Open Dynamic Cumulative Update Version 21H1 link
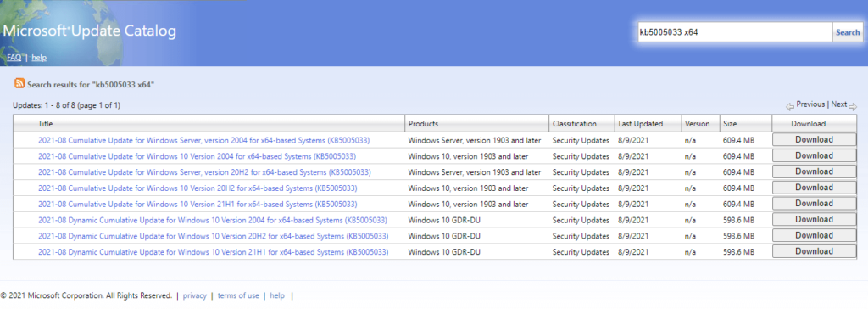Screen dimensions: 868x309 pyautogui.click(x=213, y=252)
